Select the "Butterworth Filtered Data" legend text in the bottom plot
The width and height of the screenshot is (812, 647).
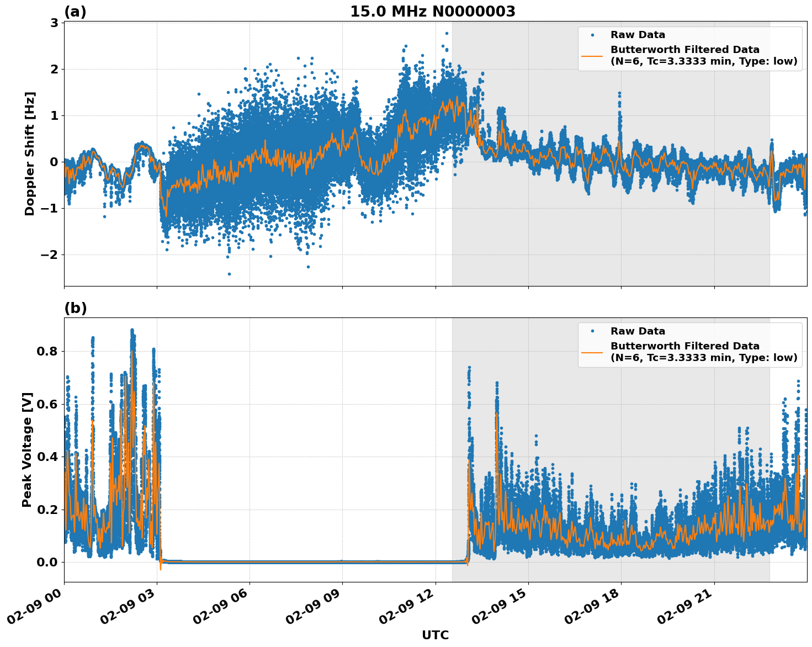(684, 346)
